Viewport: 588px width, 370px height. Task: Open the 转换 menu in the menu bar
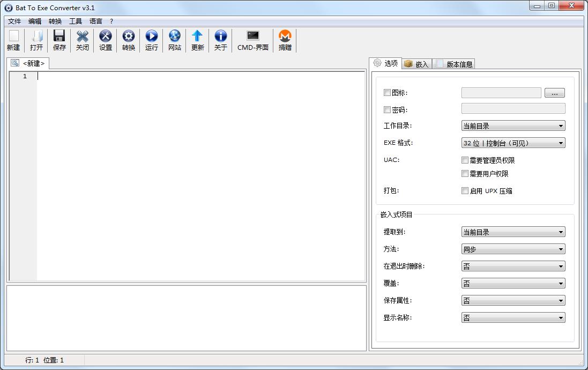pos(55,21)
